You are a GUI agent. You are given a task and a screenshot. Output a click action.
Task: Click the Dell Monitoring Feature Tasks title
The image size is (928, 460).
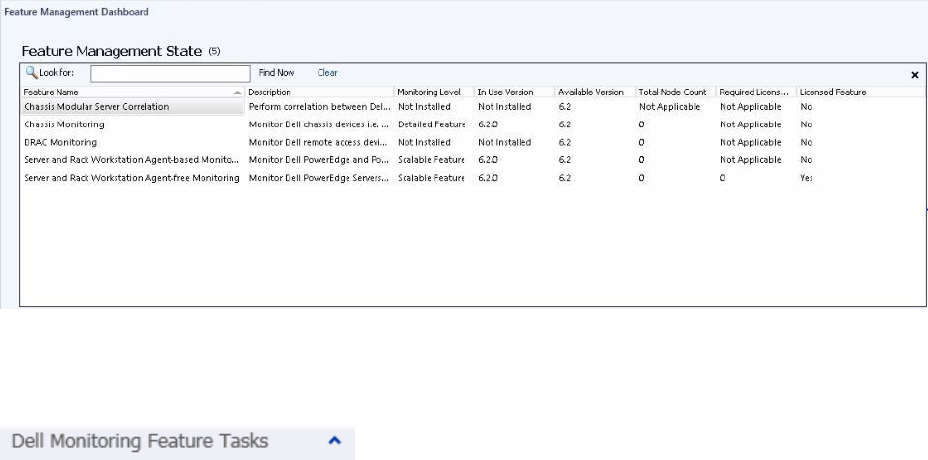[x=140, y=441]
